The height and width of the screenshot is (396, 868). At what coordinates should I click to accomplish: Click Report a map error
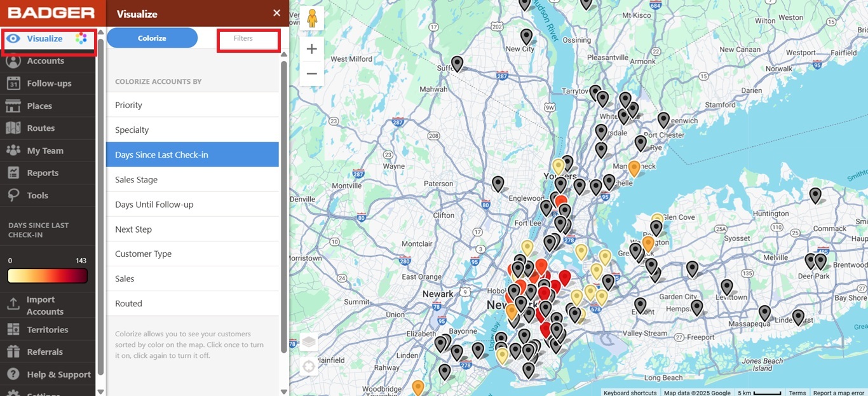click(x=839, y=393)
